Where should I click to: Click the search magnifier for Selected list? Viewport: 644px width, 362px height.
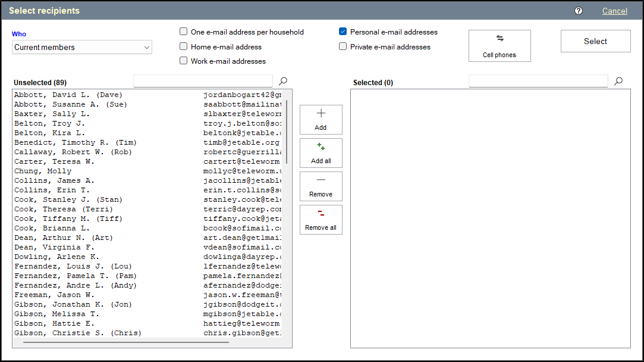(x=619, y=81)
